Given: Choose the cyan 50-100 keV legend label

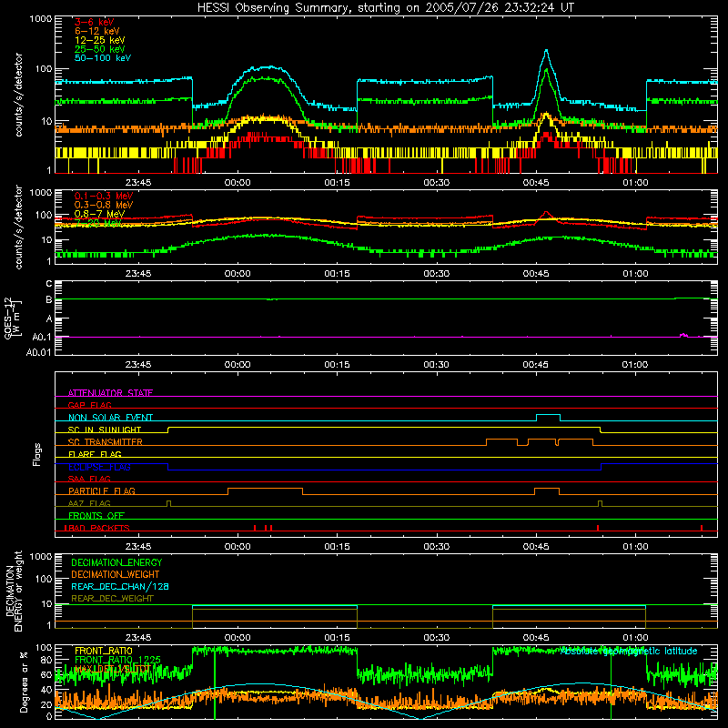Looking at the screenshot, I should pyautogui.click(x=102, y=58).
